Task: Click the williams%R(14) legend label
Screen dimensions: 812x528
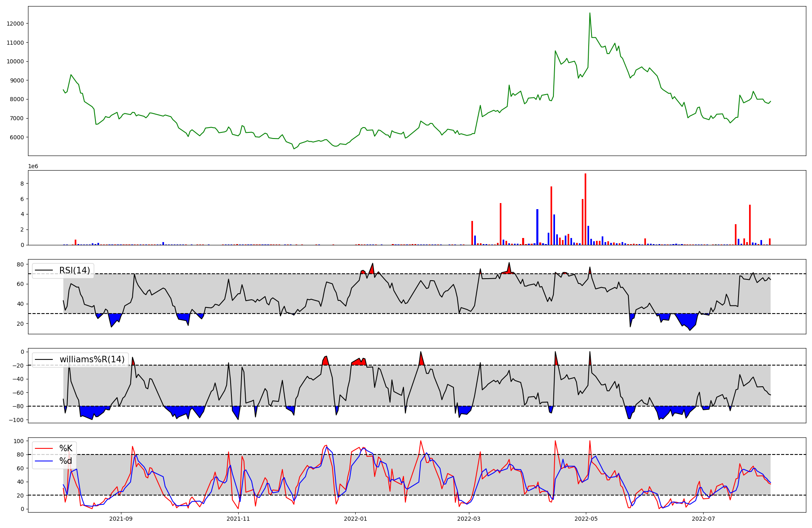Action: pyautogui.click(x=92, y=359)
